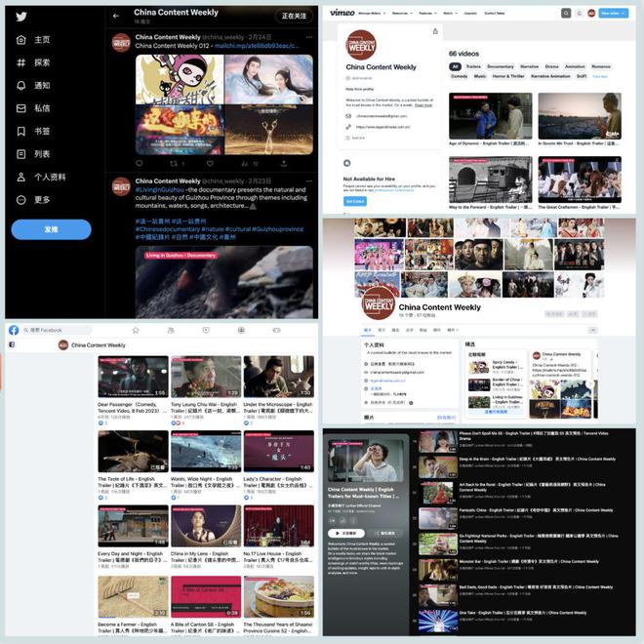Filter Vimeo videos by Horror & Thriller
The height and width of the screenshot is (644, 644).
tap(508, 76)
